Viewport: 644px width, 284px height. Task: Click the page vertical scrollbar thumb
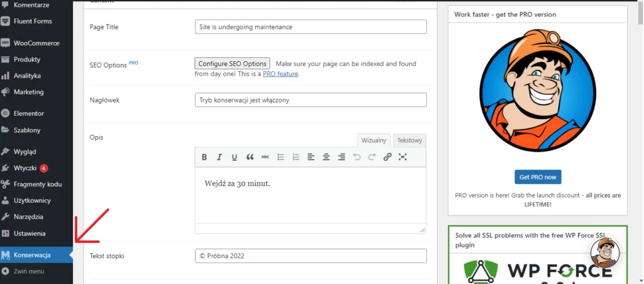pyautogui.click(x=640, y=13)
